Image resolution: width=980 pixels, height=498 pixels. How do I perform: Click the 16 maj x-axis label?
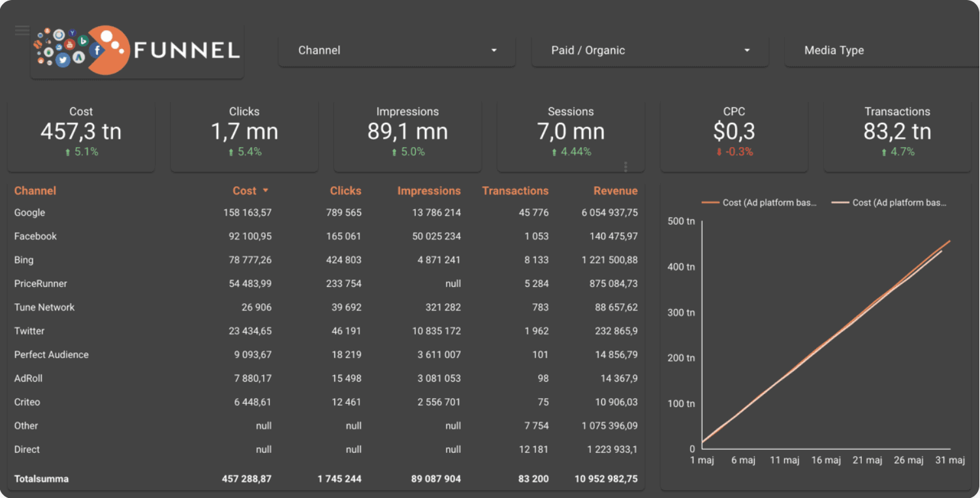(826, 460)
